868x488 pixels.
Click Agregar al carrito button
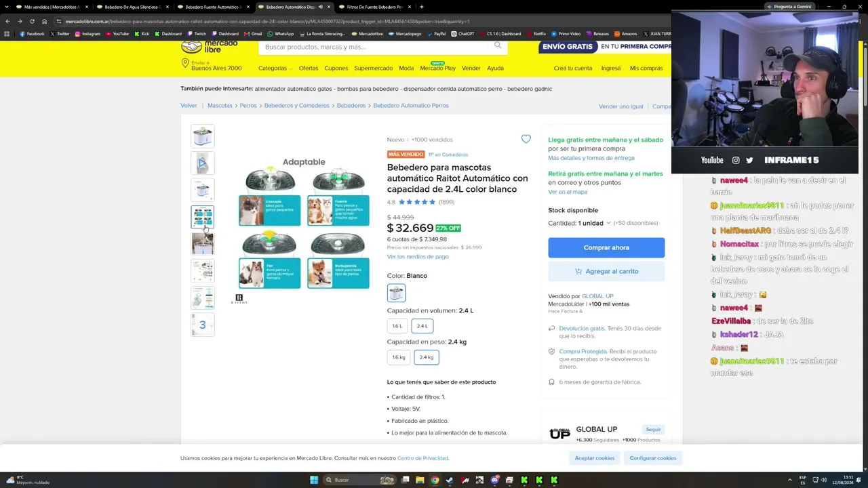coord(606,271)
